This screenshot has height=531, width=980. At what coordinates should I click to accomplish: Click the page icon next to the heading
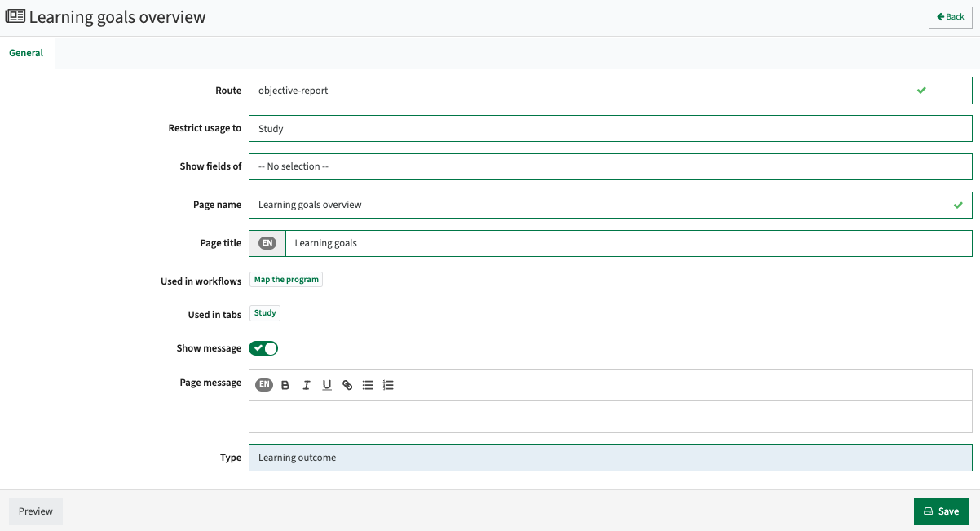pyautogui.click(x=15, y=16)
